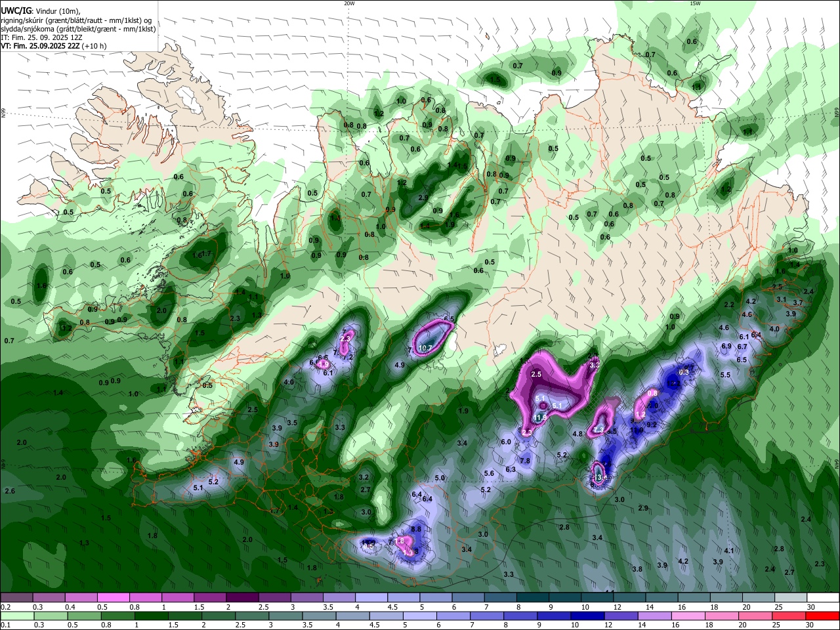The height and width of the screenshot is (630, 840).
Task: Pick bright pink 0.5 swatch in snow legend
Action: pos(114,598)
